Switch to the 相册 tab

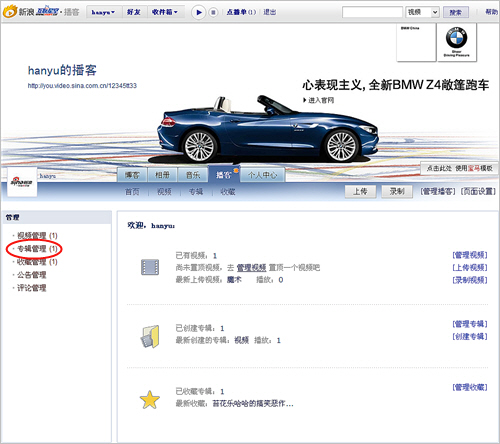(162, 175)
